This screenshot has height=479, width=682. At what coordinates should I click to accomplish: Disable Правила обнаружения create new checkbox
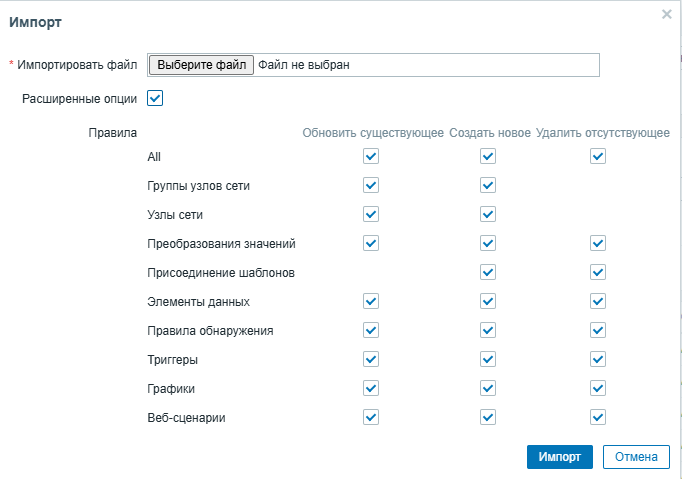pos(488,330)
